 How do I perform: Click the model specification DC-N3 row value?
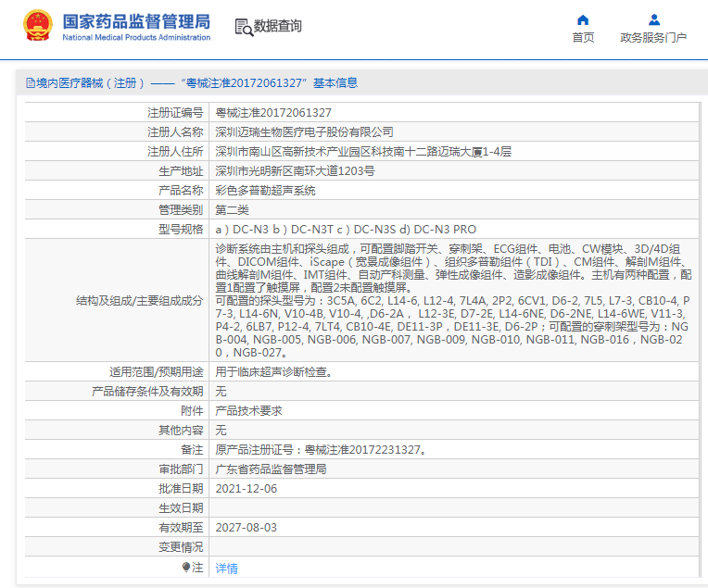346,229
